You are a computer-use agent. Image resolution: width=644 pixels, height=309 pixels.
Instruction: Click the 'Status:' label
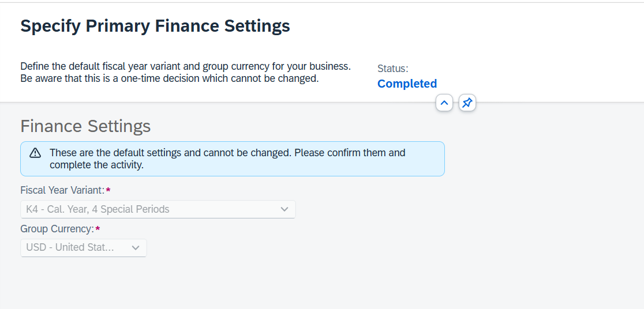(392, 69)
